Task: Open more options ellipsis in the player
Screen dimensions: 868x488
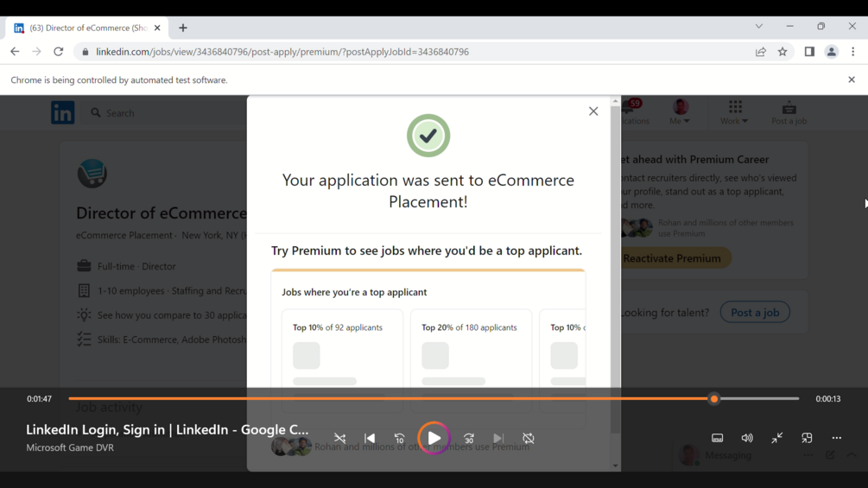Action: (836, 438)
